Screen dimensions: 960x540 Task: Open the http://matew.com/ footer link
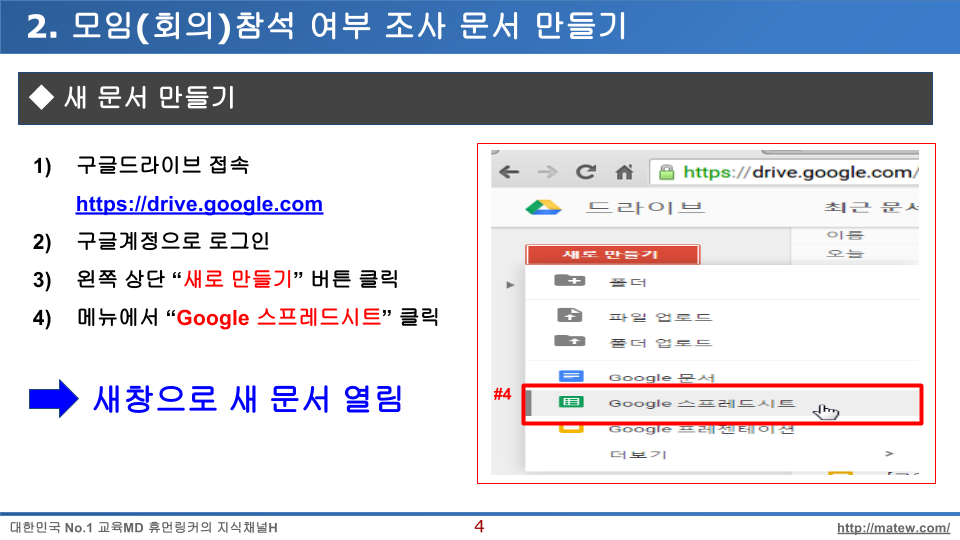893,528
